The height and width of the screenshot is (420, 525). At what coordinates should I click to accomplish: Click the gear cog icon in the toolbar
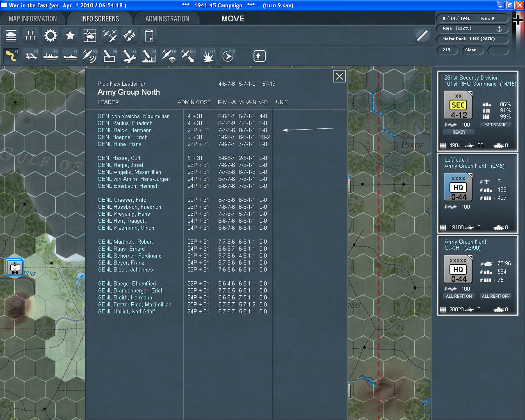click(50, 36)
